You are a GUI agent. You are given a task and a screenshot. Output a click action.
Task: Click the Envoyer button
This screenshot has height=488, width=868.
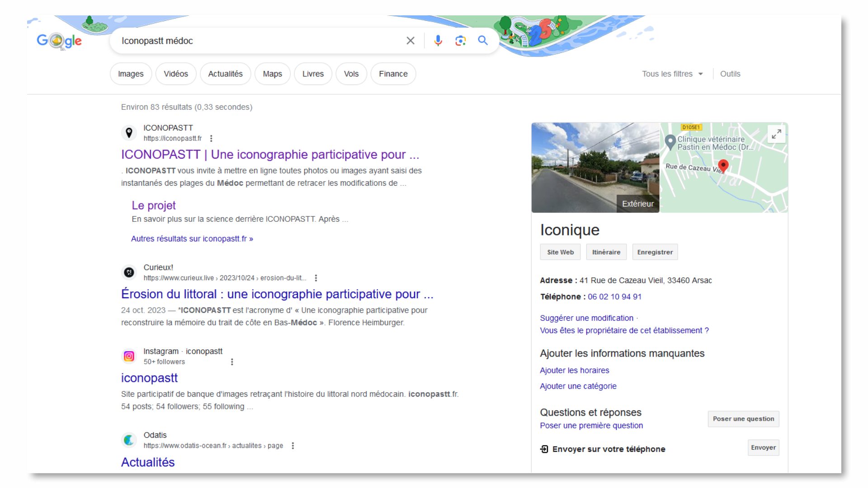coord(763,448)
